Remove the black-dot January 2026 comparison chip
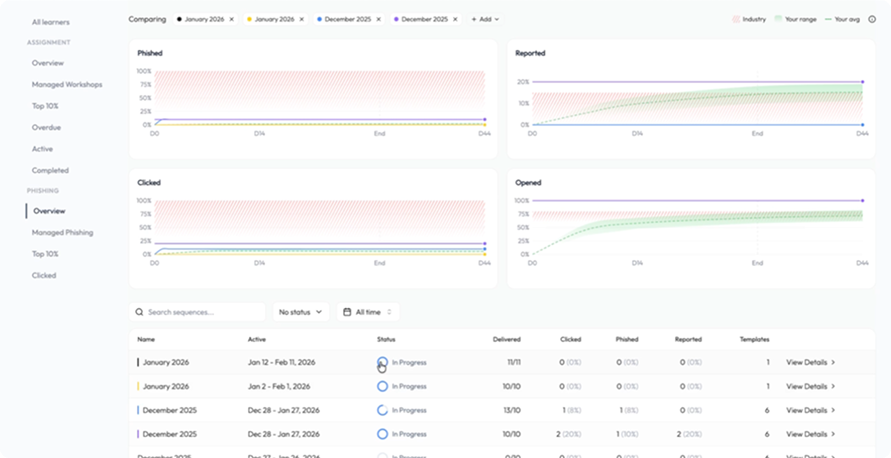The image size is (891, 458). click(x=231, y=19)
